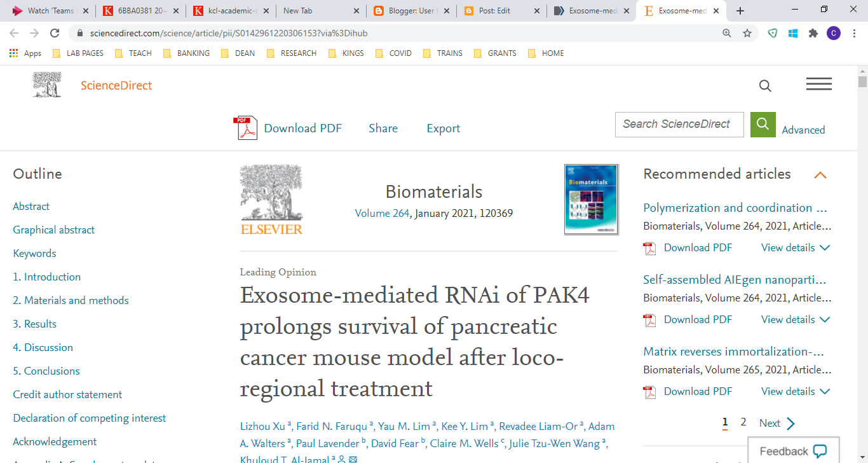This screenshot has width=868, height=463.
Task: Click the envelope icon after Khuloud T. Al-Jamal
Action: pos(353,460)
